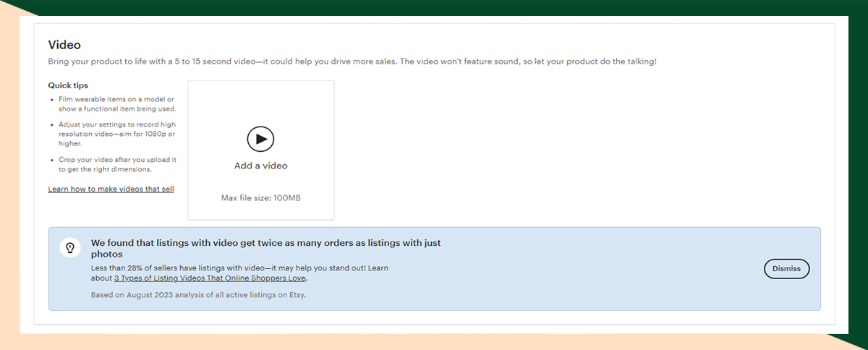Select the tip about high resolution settings
The width and height of the screenshot is (868, 350).
pos(116,134)
